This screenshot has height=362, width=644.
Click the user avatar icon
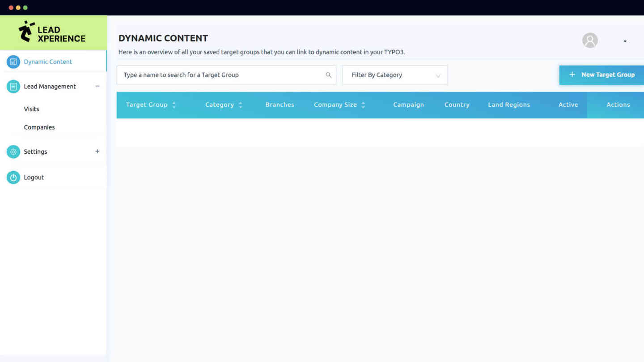pyautogui.click(x=590, y=41)
